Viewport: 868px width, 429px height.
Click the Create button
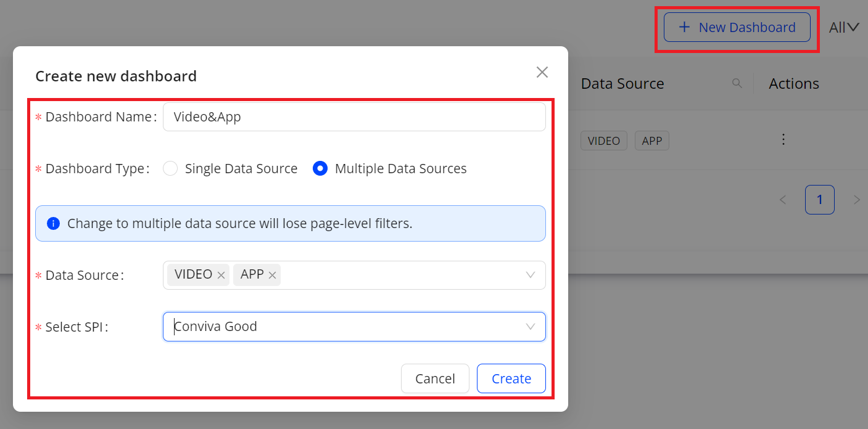tap(511, 378)
